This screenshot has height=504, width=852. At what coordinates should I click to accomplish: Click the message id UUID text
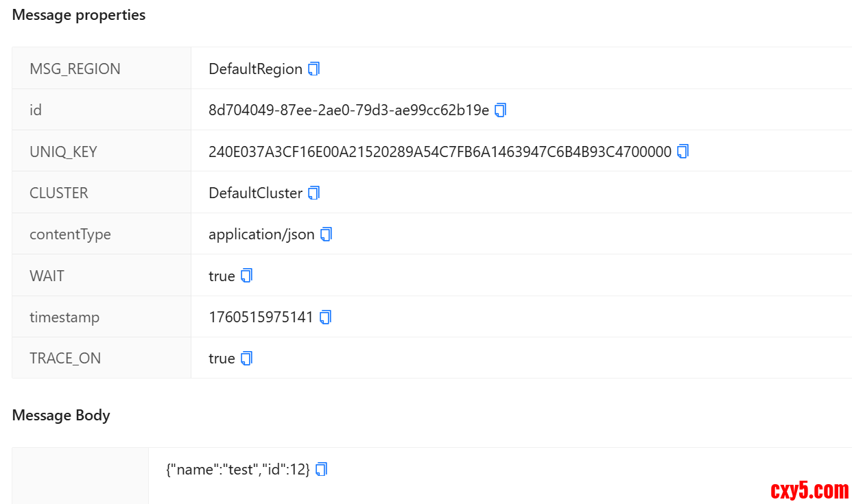(348, 110)
